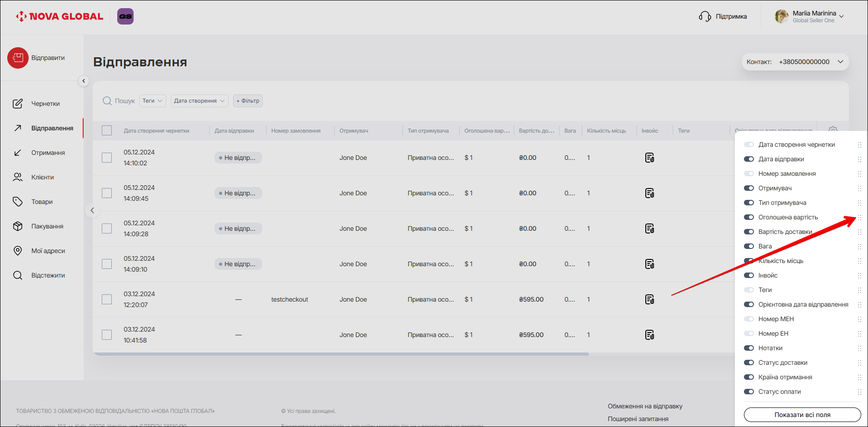The height and width of the screenshot is (427, 868).
Task: Disable the Дата відправки column toggle
Action: (748, 159)
